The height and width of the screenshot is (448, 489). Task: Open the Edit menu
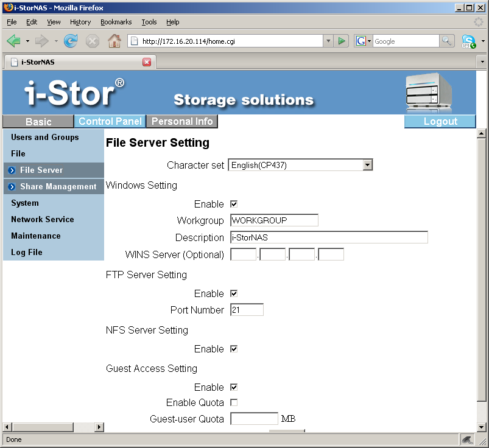pyautogui.click(x=32, y=22)
